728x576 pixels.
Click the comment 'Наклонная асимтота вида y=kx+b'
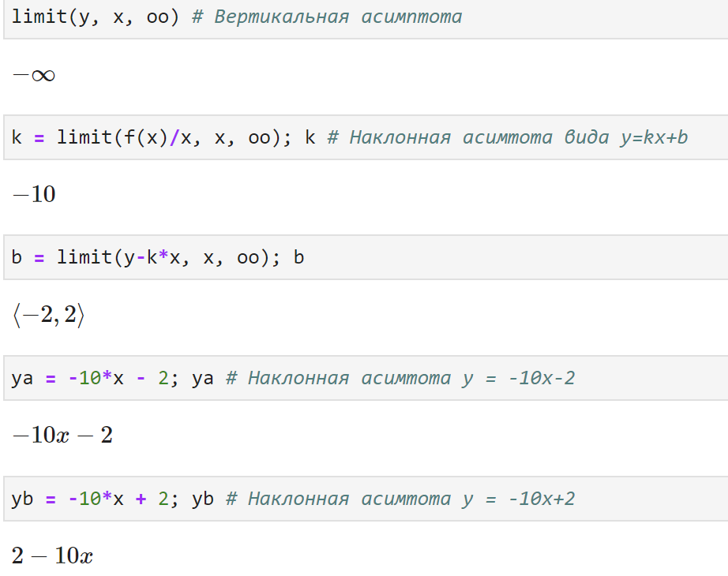[x=507, y=138]
